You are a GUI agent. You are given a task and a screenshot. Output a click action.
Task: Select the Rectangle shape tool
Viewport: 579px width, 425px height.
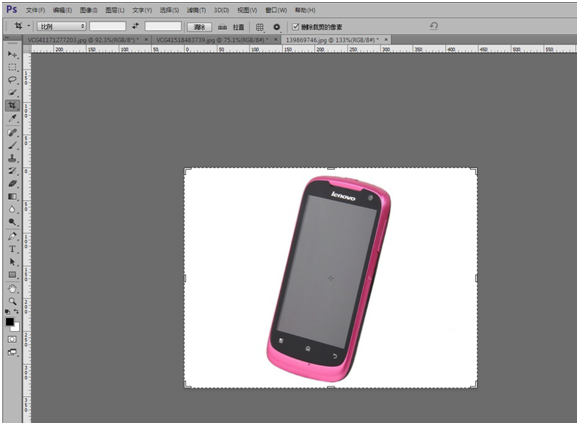coord(13,275)
